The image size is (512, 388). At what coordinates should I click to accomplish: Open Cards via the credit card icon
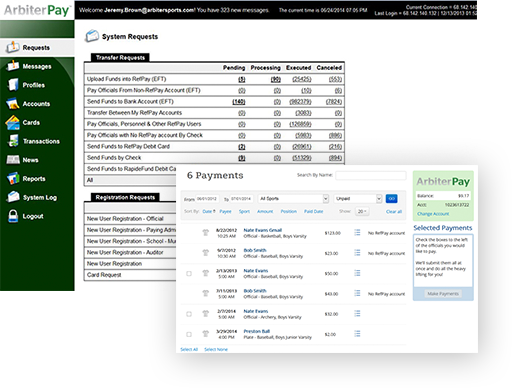13,122
